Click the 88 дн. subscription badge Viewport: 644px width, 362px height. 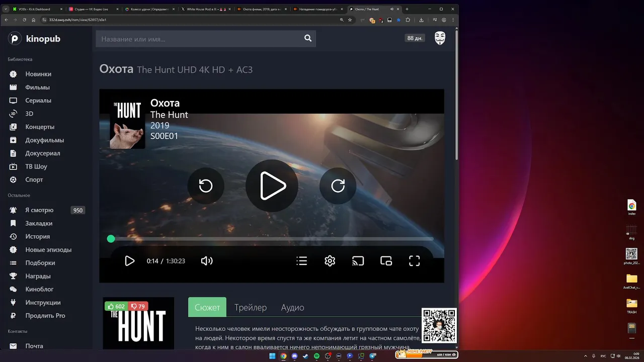pos(415,38)
